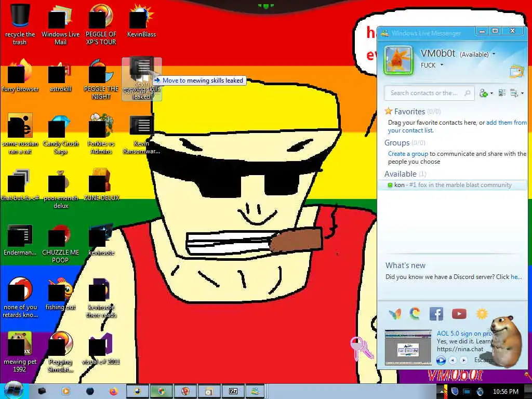
Task: Click the goldfish display picture
Action: (x=398, y=60)
